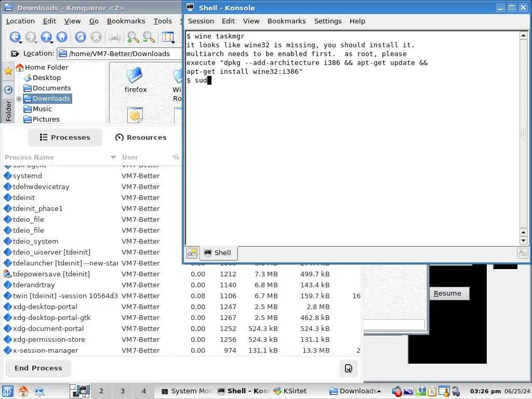This screenshot has height=399, width=532.
Task: Clear the Location bar with the X icon
Action: (x=15, y=54)
